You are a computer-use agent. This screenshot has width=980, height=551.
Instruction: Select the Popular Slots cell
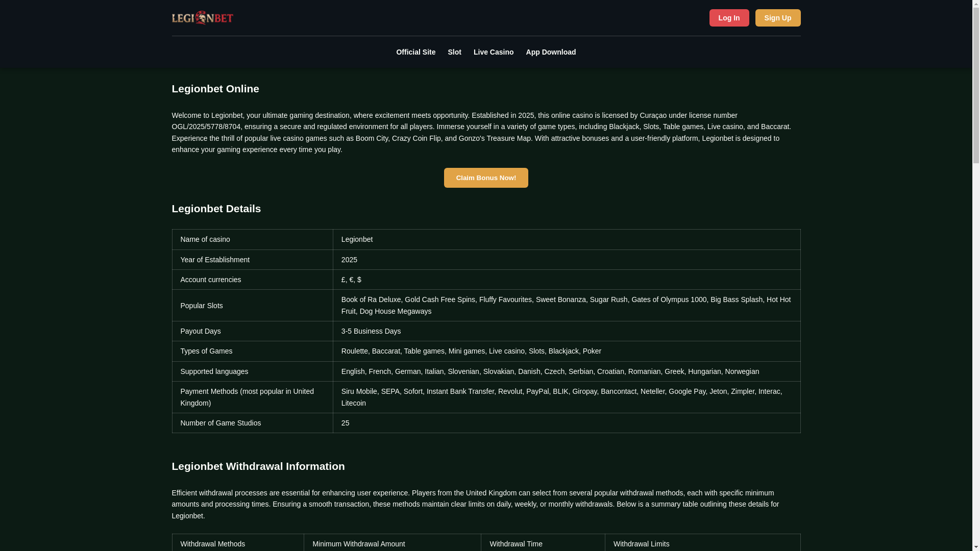tap(252, 306)
